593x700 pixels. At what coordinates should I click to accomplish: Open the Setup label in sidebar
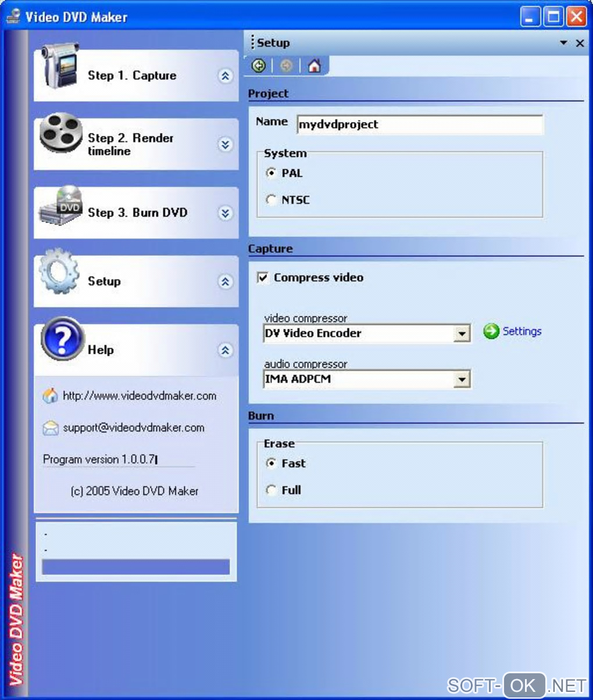[x=104, y=281]
